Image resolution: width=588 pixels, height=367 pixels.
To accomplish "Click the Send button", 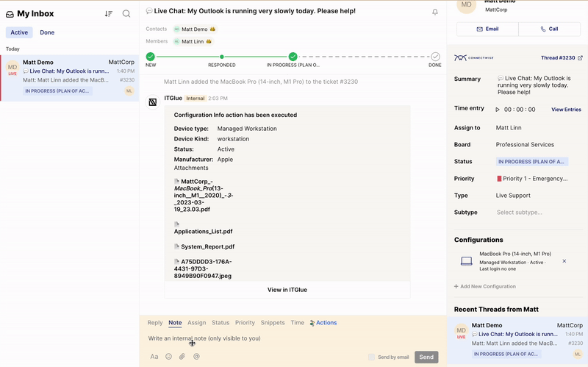I will click(x=426, y=357).
